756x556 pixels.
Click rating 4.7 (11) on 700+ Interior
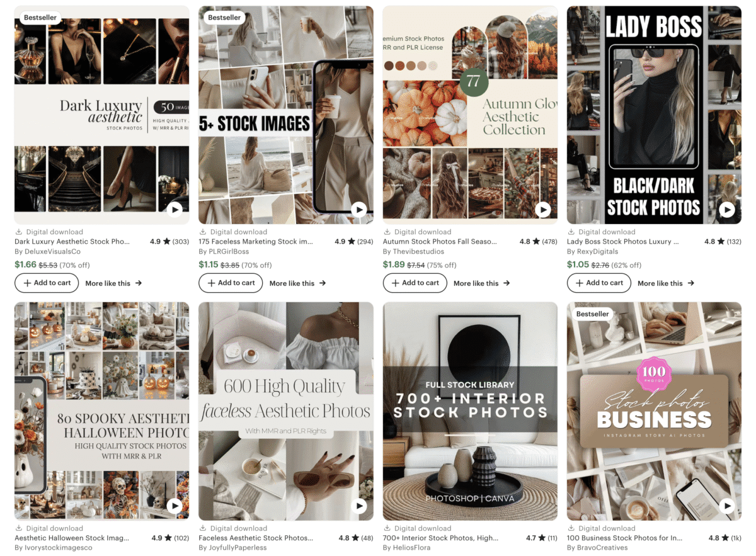pyautogui.click(x=542, y=538)
